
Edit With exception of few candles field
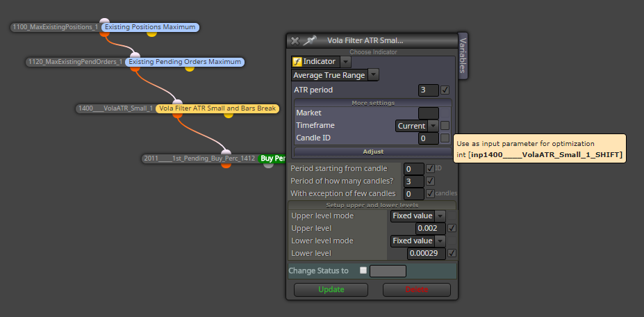point(414,194)
